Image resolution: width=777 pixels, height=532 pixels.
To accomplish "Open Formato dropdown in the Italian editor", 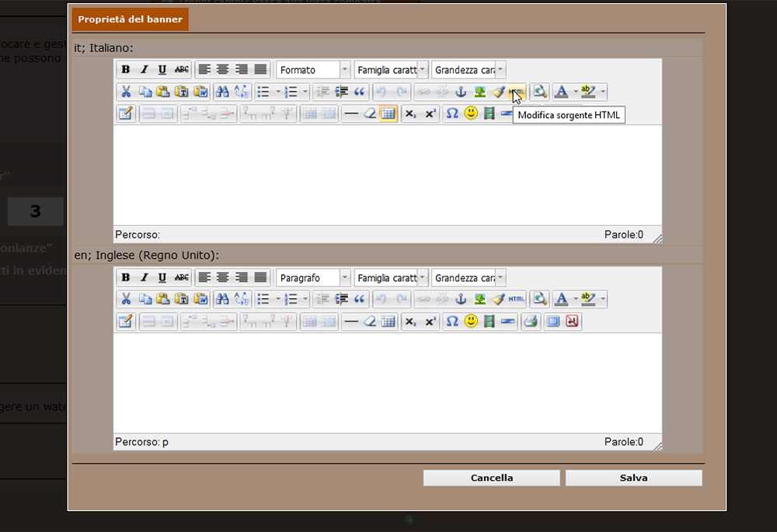I will tap(313, 70).
